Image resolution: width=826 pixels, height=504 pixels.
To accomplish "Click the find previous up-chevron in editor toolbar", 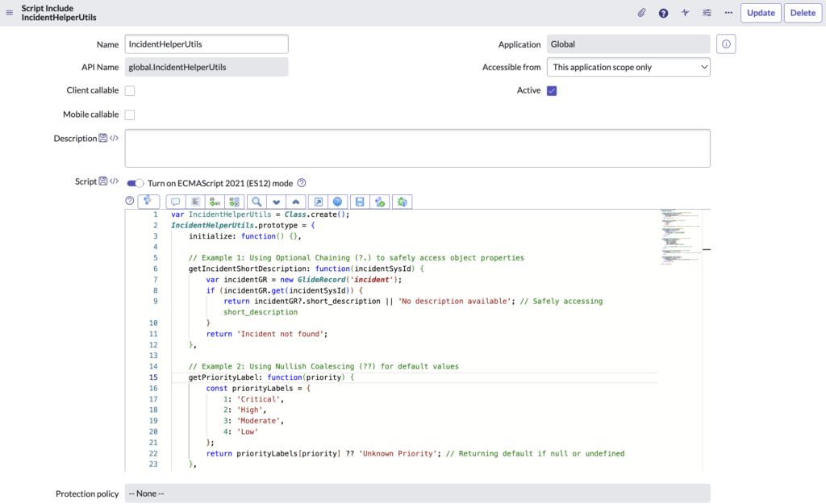I will [296, 202].
